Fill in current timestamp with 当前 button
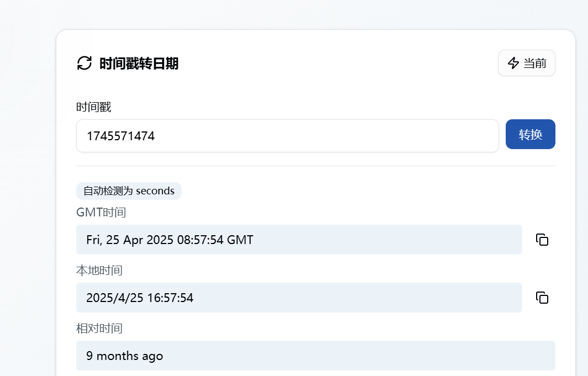The height and width of the screenshot is (376, 588). pos(527,63)
